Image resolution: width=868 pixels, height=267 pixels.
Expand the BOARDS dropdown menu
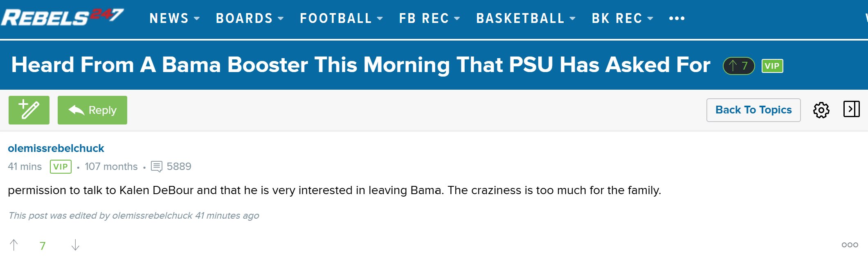(250, 18)
